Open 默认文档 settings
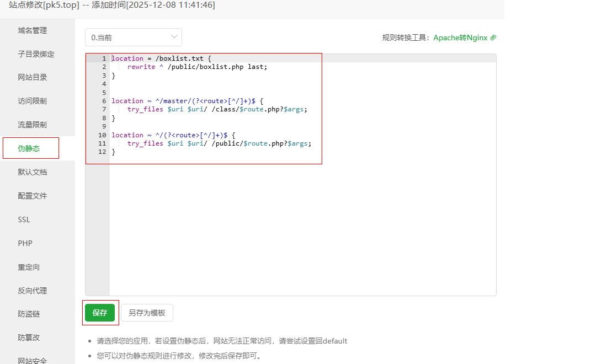The image size is (607, 364). [33, 172]
